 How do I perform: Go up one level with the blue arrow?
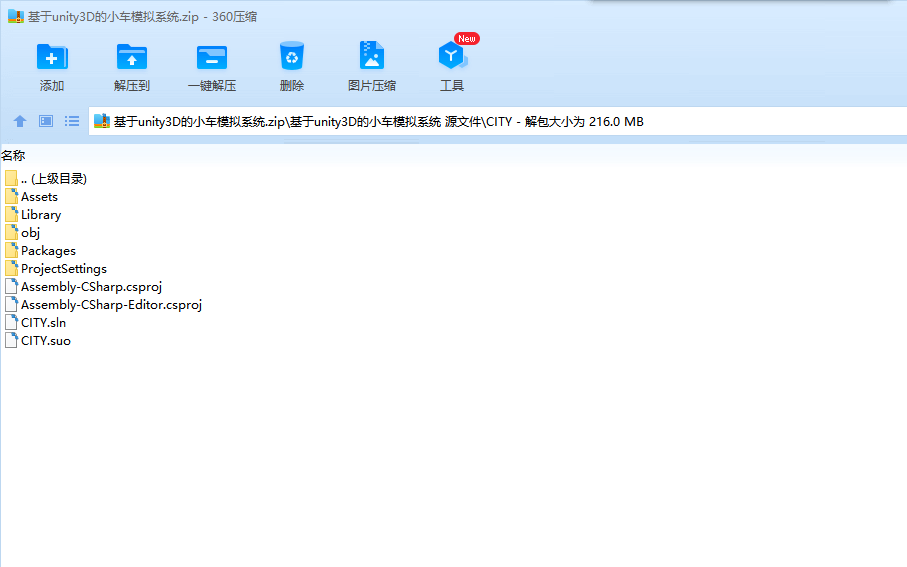(x=20, y=121)
